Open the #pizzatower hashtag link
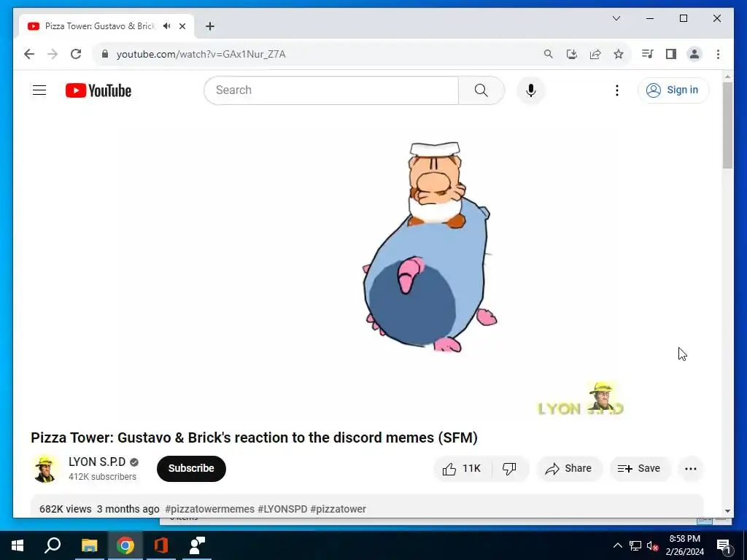Viewport: 747px width, 560px height. (x=338, y=509)
